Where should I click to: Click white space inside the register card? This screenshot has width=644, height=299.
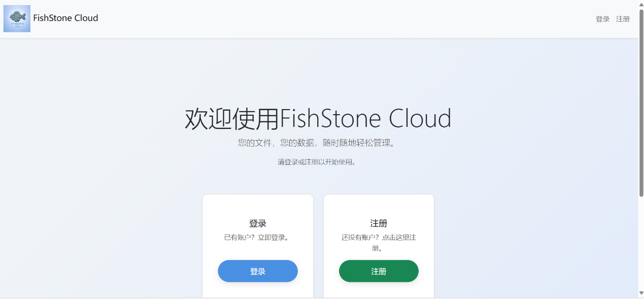(x=379, y=206)
